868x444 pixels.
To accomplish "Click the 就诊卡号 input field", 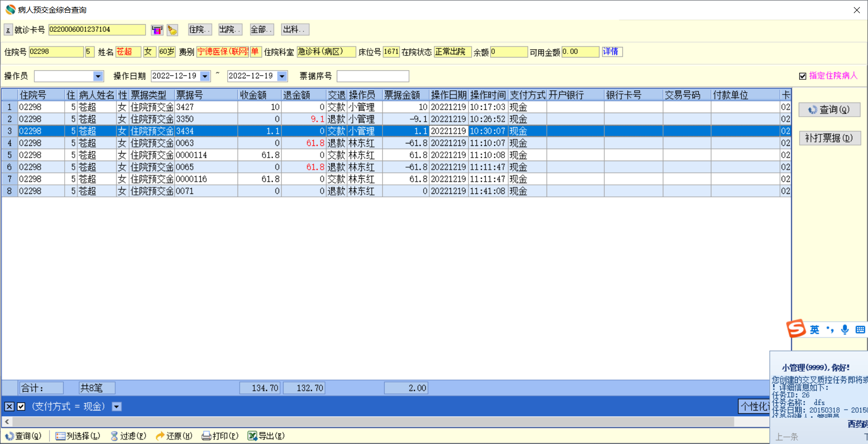I will pos(97,30).
